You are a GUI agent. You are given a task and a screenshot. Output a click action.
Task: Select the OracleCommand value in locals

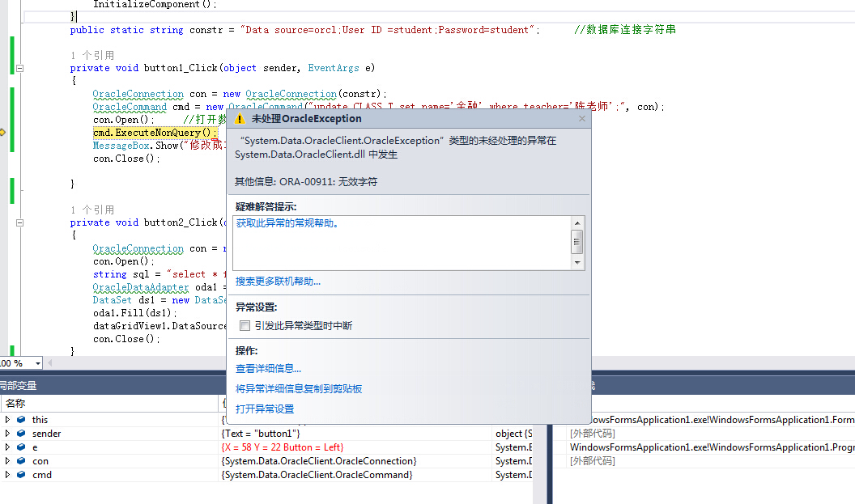click(317, 475)
